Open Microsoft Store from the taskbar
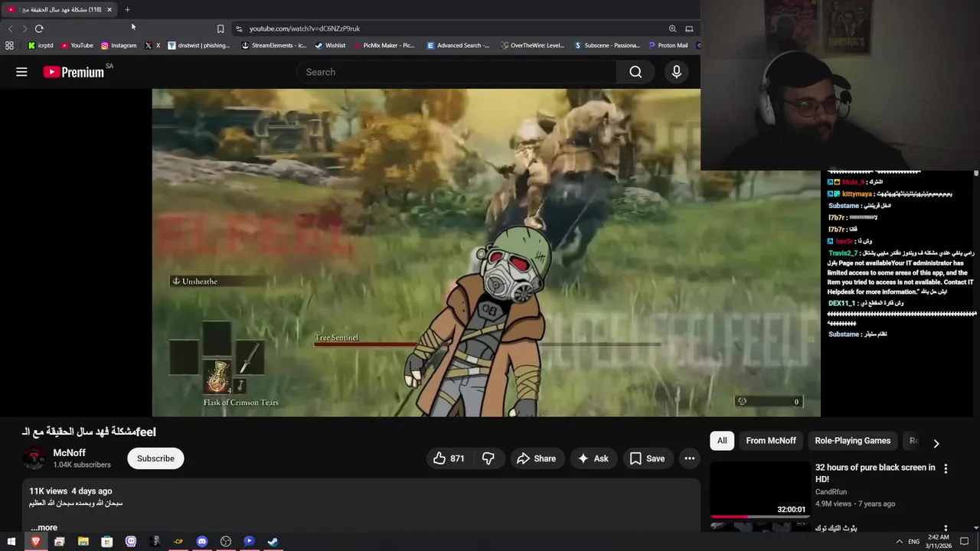 click(107, 542)
